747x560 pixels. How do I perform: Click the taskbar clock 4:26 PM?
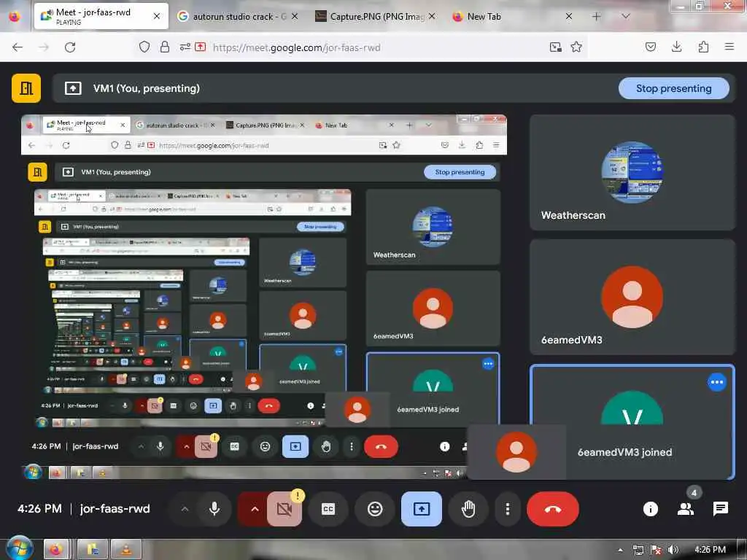coord(710,550)
